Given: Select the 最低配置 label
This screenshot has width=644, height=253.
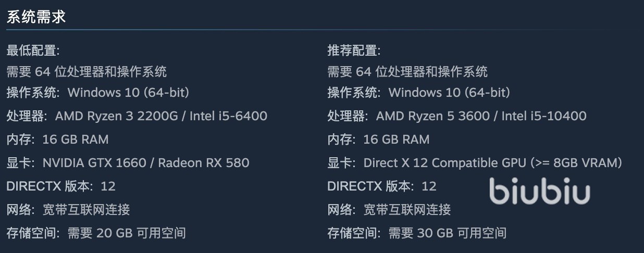Looking at the screenshot, I should point(33,50).
